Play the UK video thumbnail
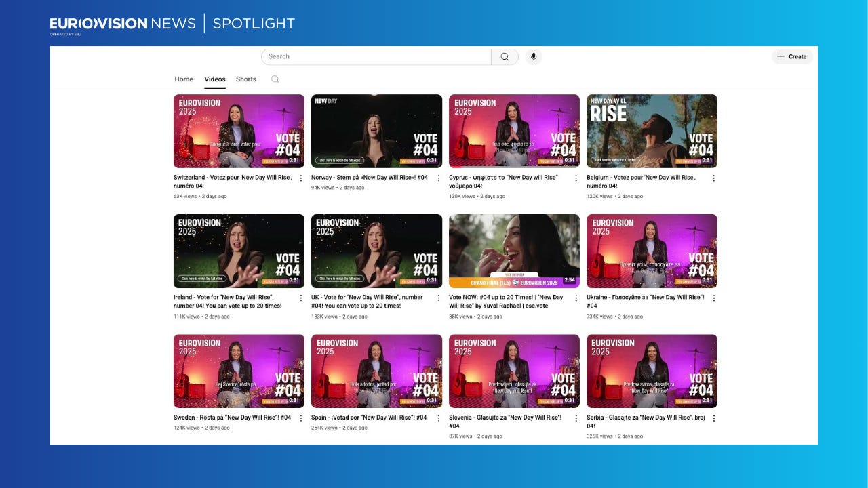This screenshot has width=868, height=488. (376, 251)
